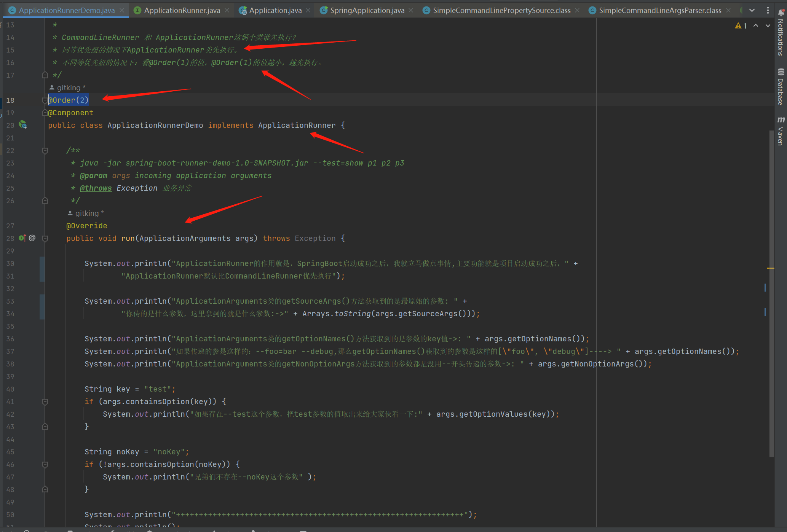Click the run method name

128,238
